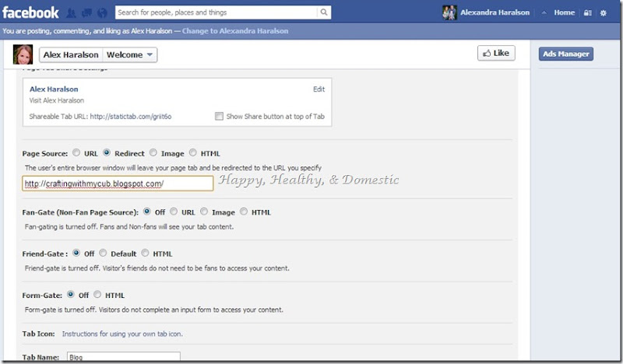The image size is (623, 364).
Task: Click the Alex Haralson page name button
Action: 71,54
